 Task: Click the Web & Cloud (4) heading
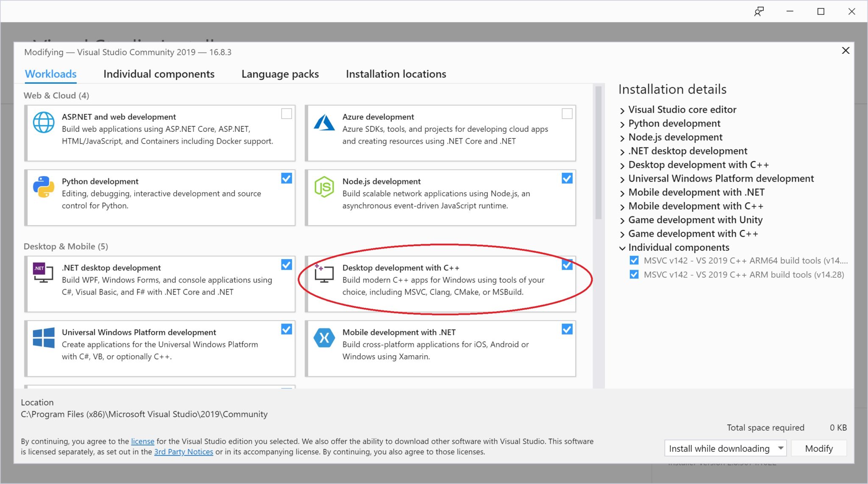click(x=56, y=95)
